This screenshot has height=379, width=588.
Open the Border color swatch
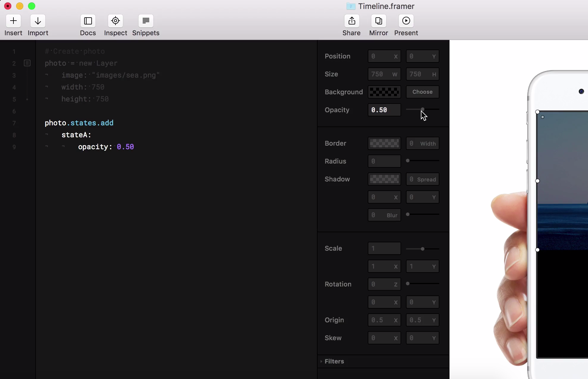(x=384, y=143)
